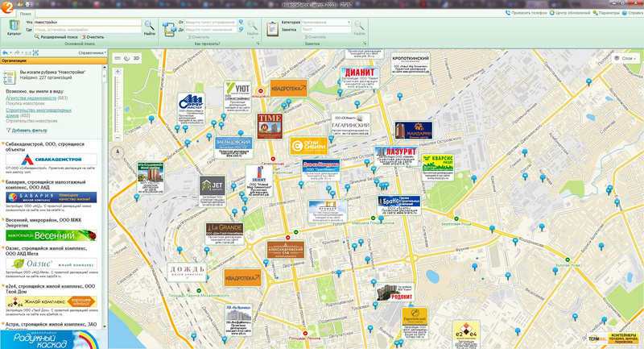Click the TIME building marker on map
644x349 pixels.
270,127
